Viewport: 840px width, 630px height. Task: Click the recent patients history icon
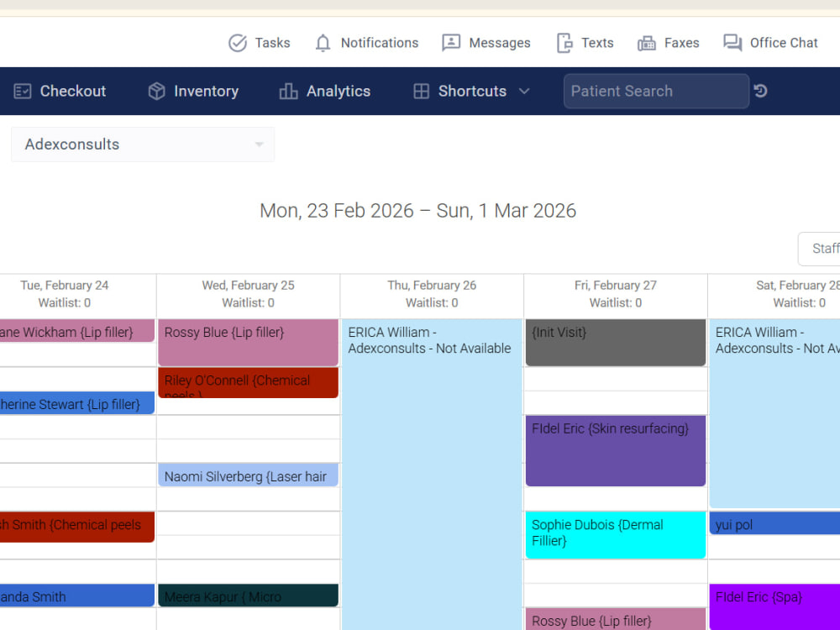click(x=761, y=91)
